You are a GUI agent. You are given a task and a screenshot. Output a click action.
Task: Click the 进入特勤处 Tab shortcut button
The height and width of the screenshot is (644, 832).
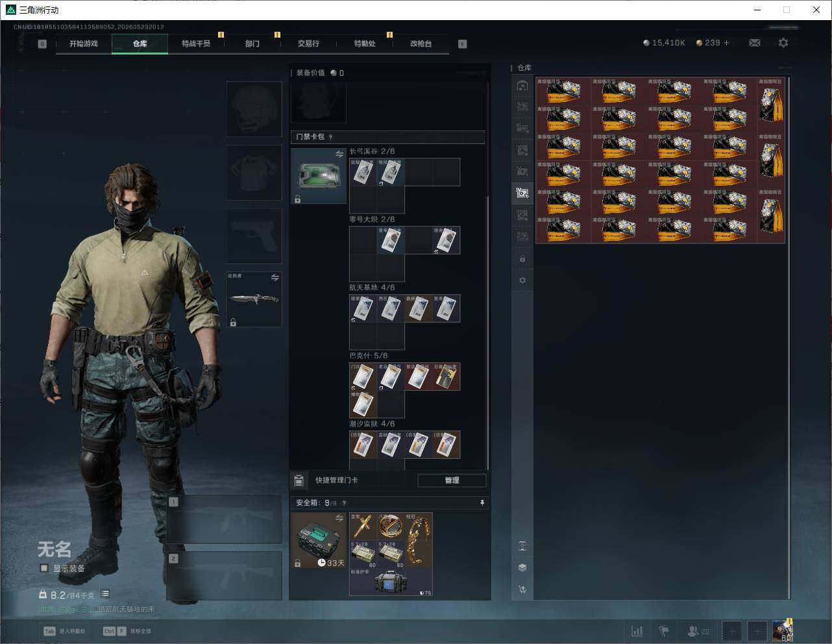[x=64, y=631]
